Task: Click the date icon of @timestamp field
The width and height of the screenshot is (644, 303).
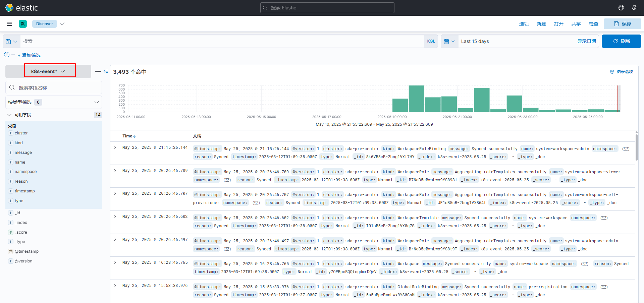Action: click(x=11, y=251)
